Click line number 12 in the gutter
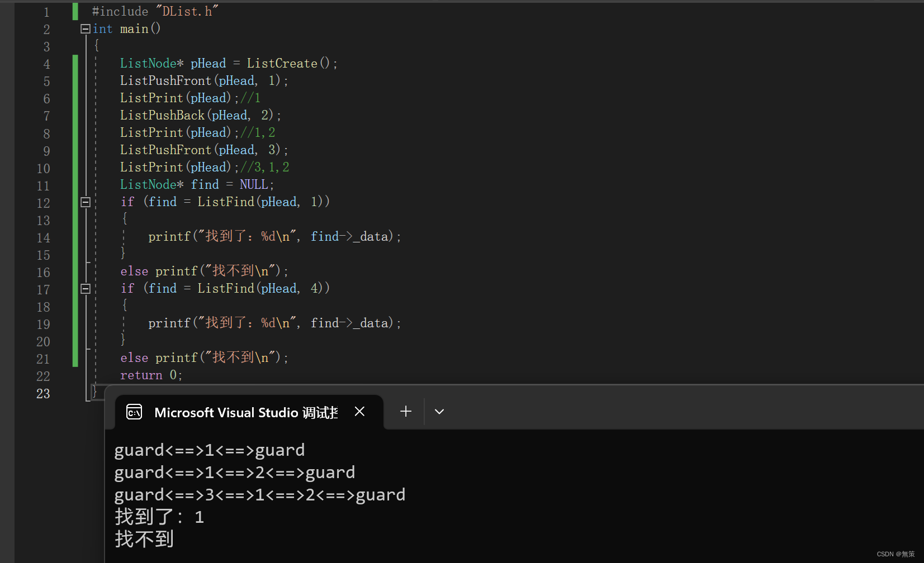The height and width of the screenshot is (563, 924). [43, 203]
